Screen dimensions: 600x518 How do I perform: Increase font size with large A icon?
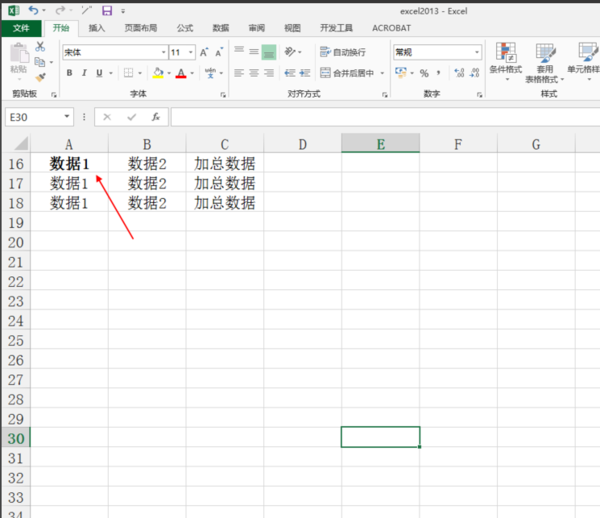(204, 52)
